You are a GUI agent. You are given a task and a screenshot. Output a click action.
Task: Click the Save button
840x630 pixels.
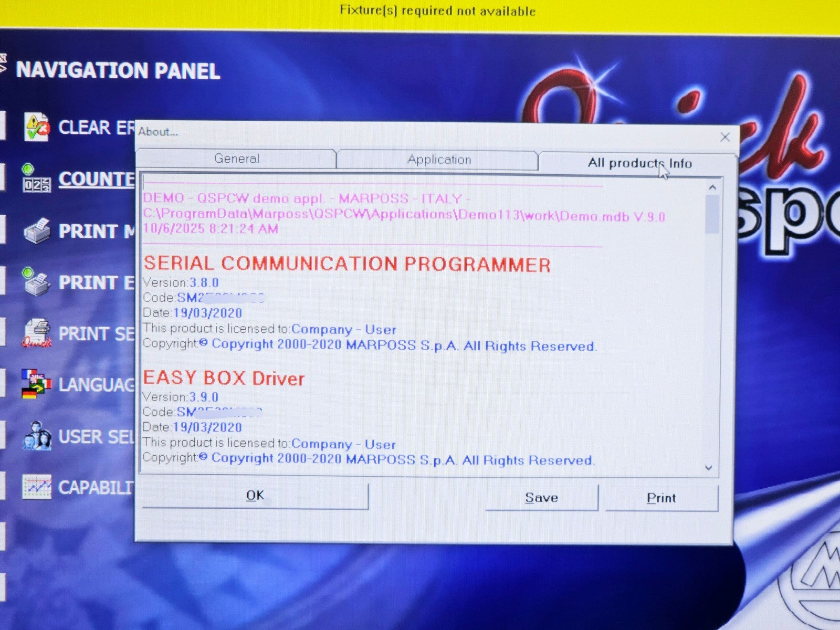pyautogui.click(x=541, y=498)
